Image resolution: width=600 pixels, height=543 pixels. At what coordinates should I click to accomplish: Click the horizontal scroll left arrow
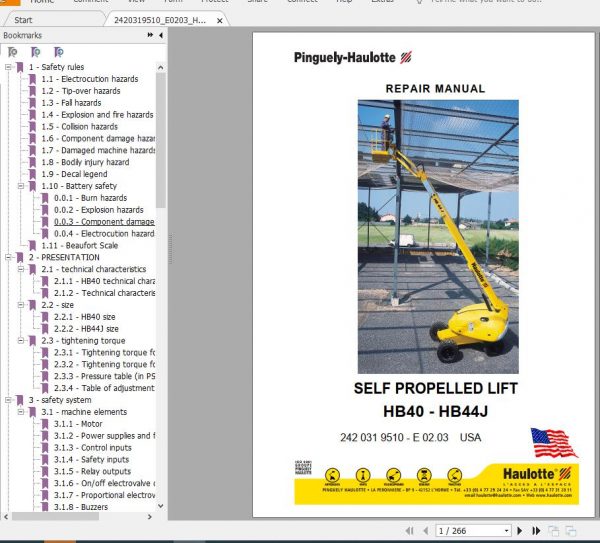click(x=6, y=517)
